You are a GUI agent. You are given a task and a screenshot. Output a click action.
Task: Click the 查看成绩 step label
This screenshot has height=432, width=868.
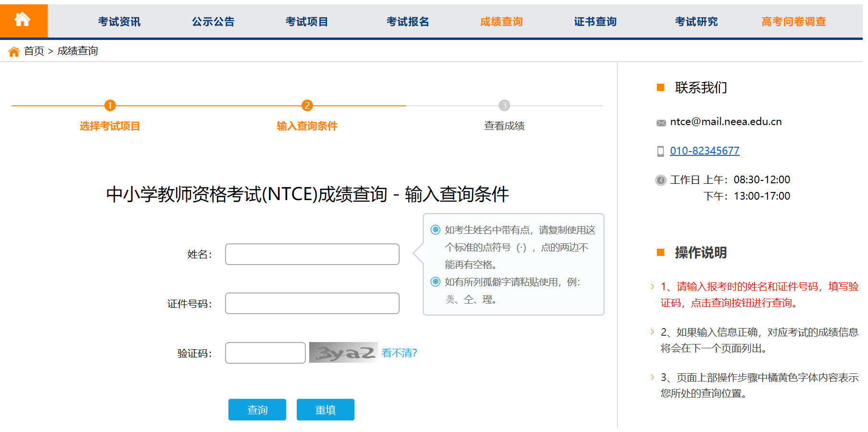(504, 126)
